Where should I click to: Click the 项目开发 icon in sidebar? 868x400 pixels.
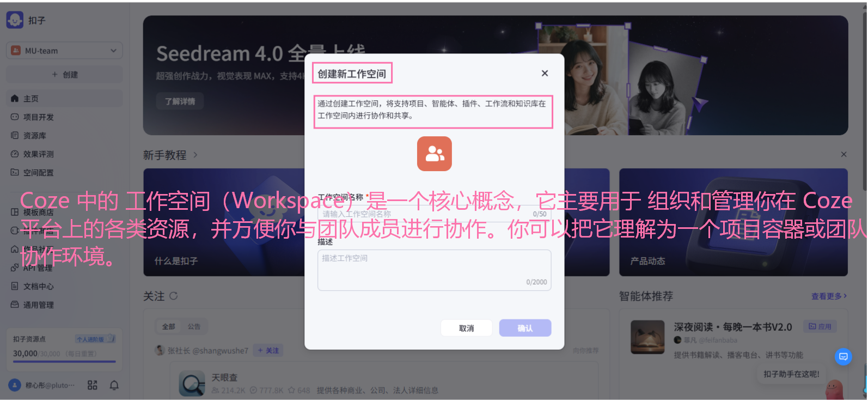pyautogui.click(x=15, y=117)
